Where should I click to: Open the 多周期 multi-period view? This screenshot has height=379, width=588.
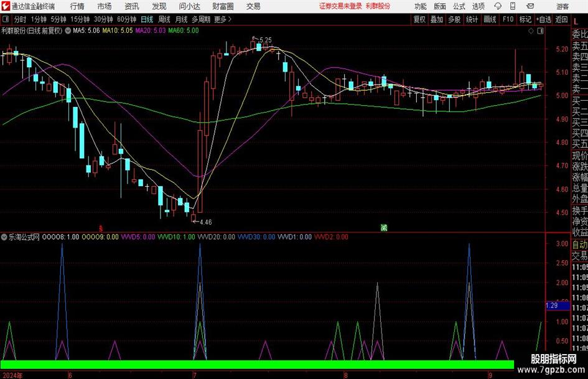coord(200,19)
